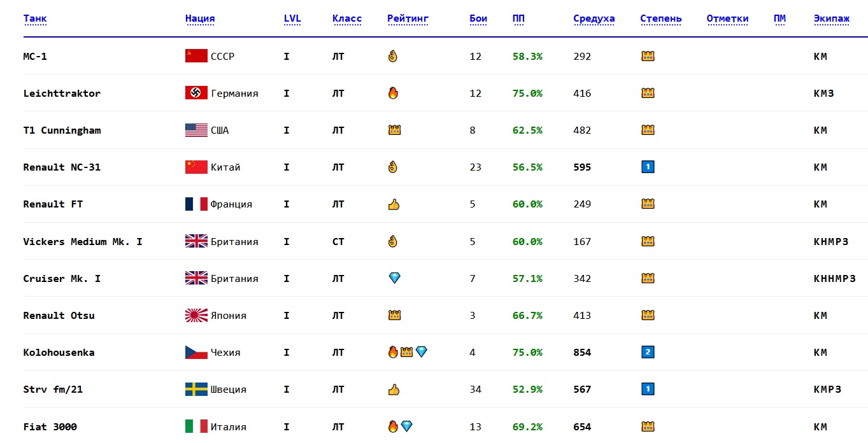
Task: Click the crown degree icon for Fiat 3000
Action: point(648,426)
